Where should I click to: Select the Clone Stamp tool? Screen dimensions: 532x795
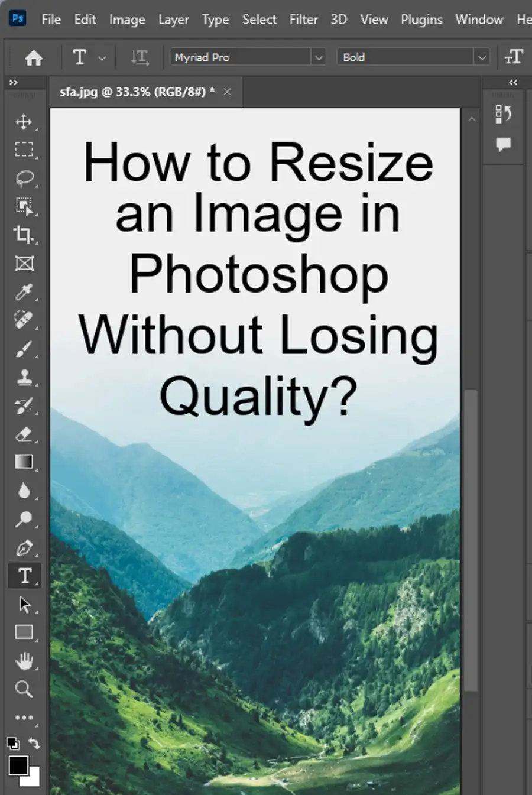pos(24,377)
